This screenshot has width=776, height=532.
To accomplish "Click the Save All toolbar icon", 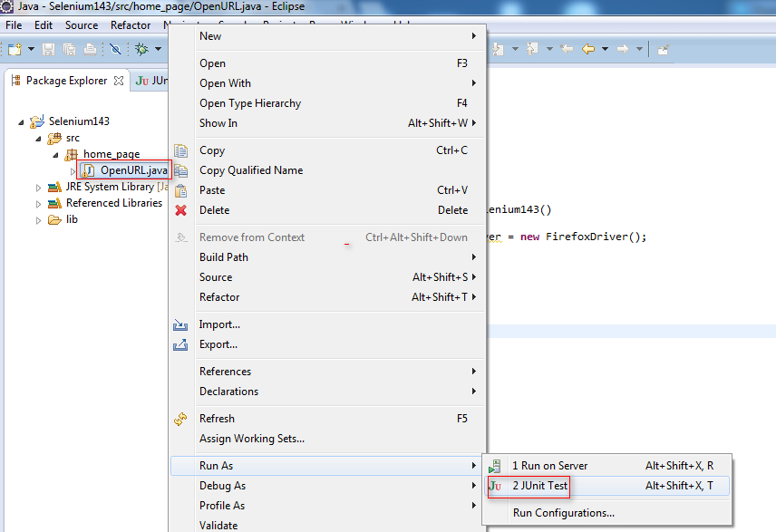I will tap(69, 49).
